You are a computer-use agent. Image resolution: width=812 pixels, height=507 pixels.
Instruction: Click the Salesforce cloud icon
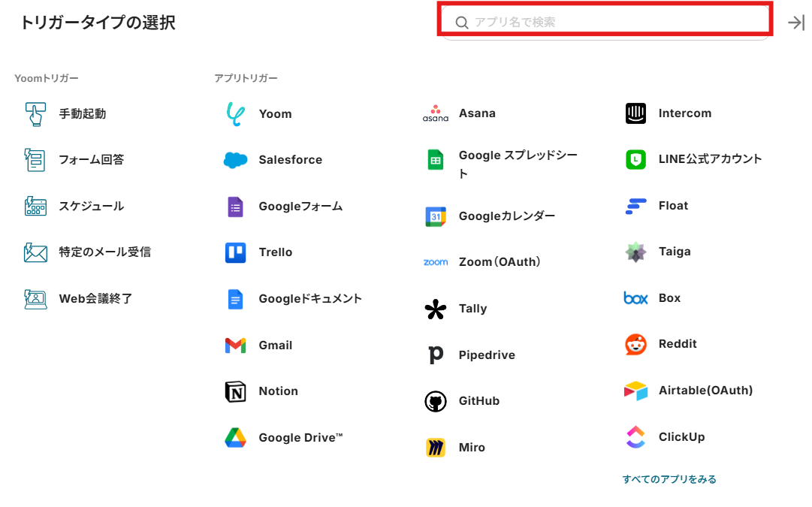coord(236,160)
